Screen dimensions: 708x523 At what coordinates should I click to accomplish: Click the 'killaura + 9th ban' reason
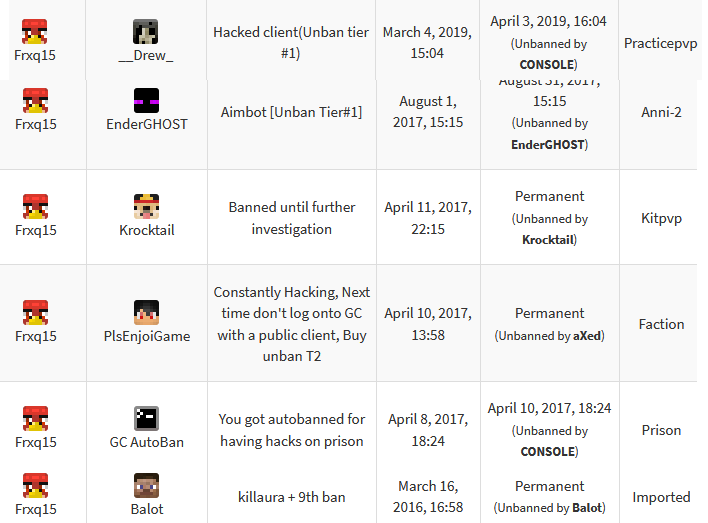292,497
